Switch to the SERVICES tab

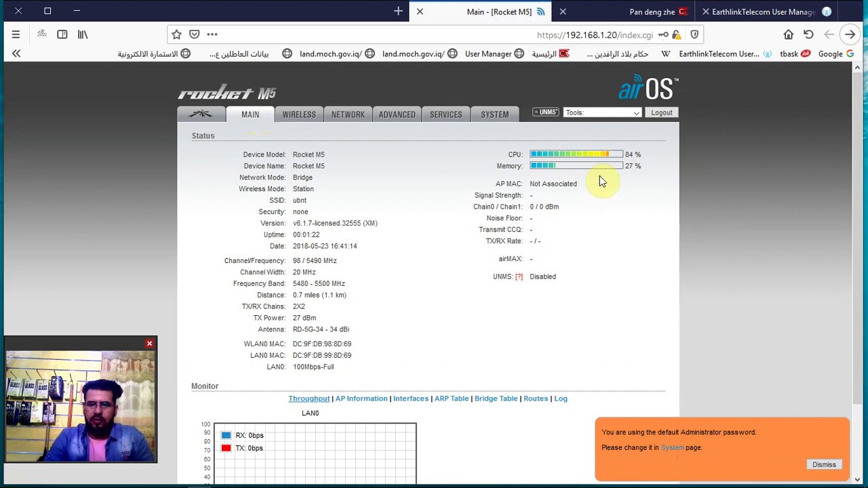coord(446,115)
